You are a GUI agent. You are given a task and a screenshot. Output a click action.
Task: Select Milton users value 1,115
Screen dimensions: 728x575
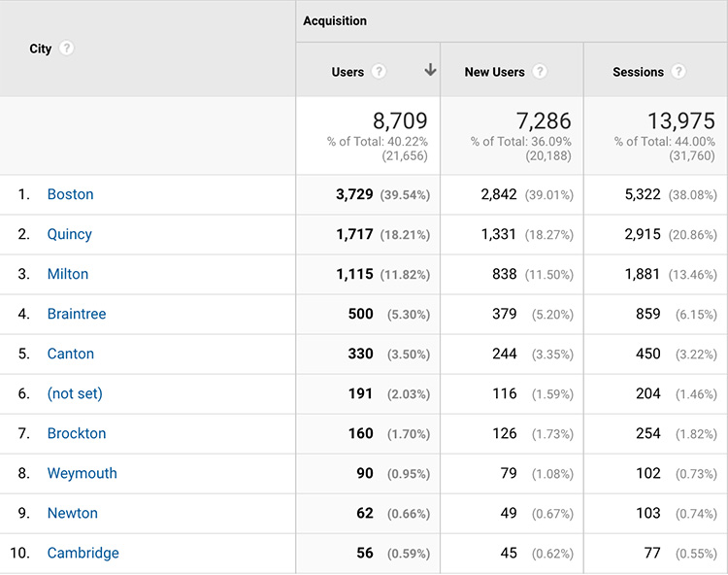point(354,274)
